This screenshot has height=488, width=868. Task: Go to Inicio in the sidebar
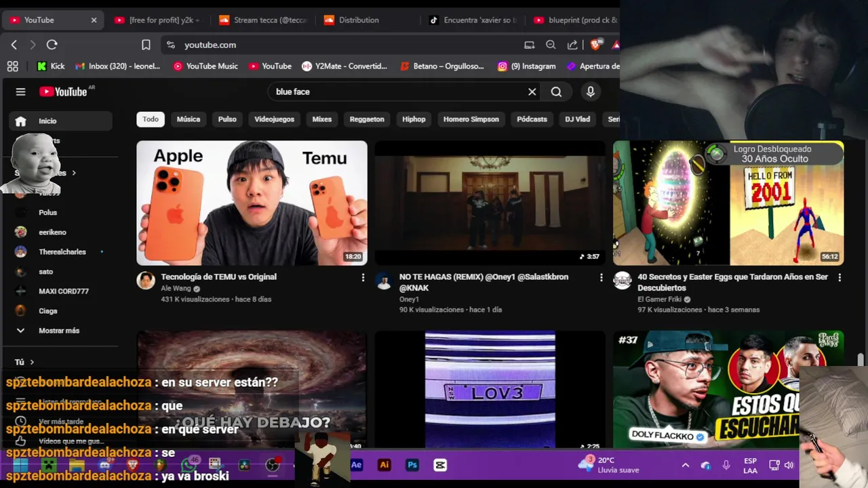[60, 121]
